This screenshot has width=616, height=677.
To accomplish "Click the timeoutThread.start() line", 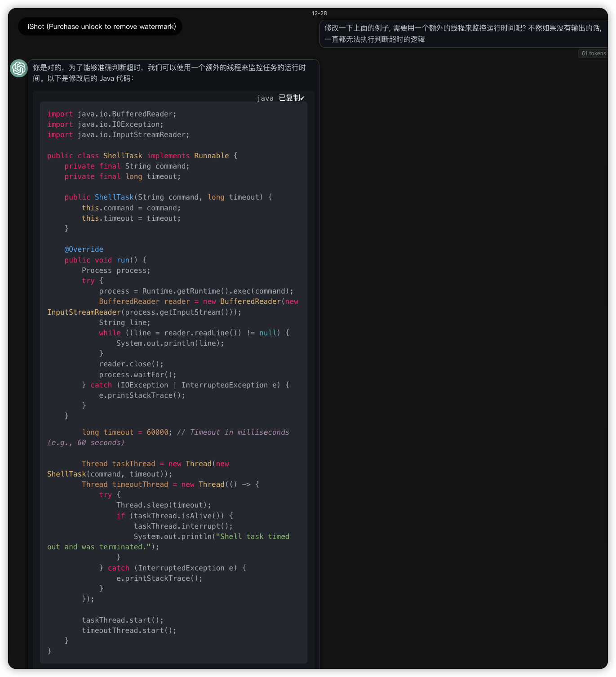I will 129,630.
